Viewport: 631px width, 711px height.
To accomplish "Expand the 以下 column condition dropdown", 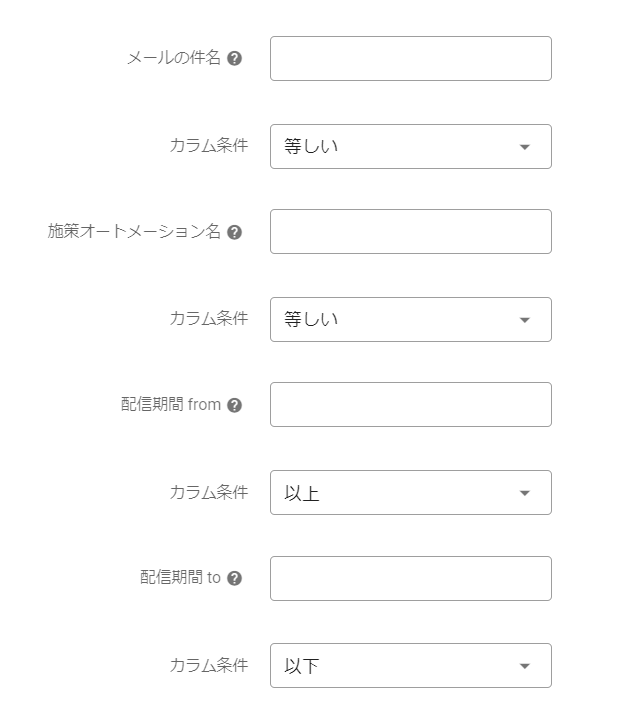I will click(x=410, y=666).
